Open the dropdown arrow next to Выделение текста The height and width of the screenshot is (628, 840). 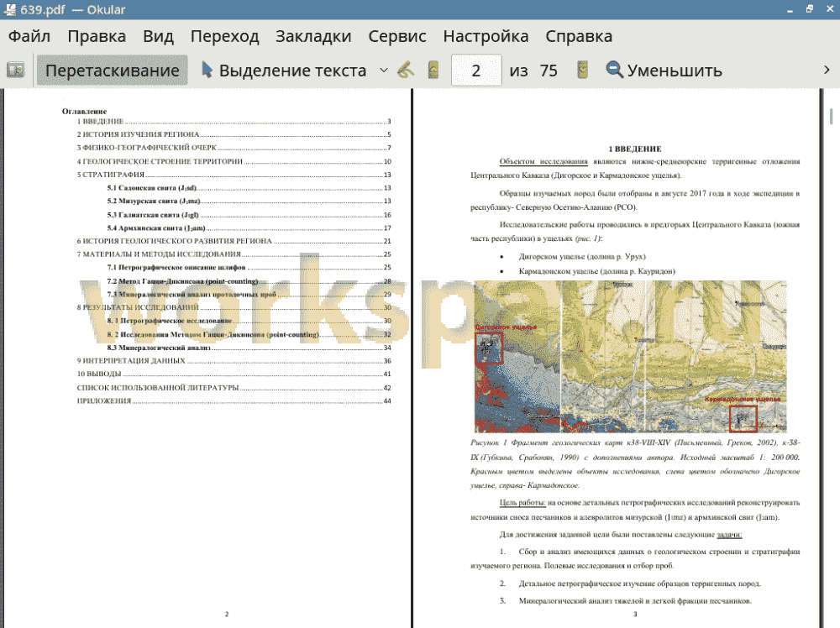(384, 71)
